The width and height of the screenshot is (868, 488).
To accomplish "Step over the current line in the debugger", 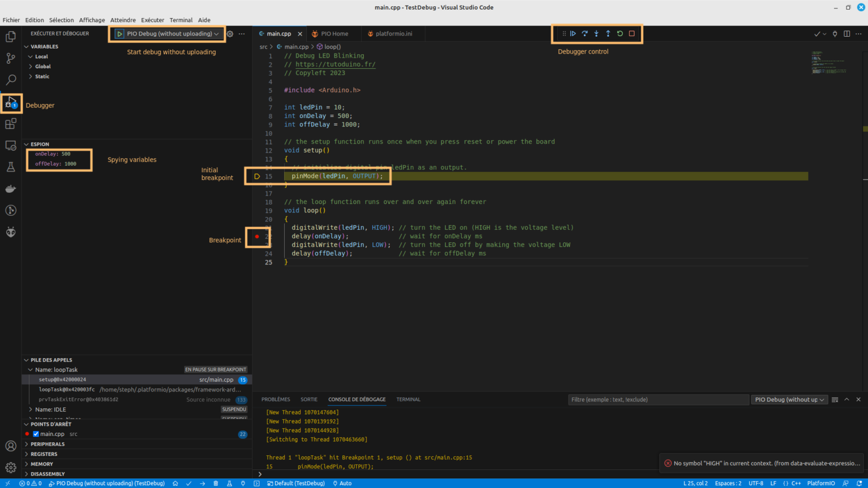I will pyautogui.click(x=585, y=34).
